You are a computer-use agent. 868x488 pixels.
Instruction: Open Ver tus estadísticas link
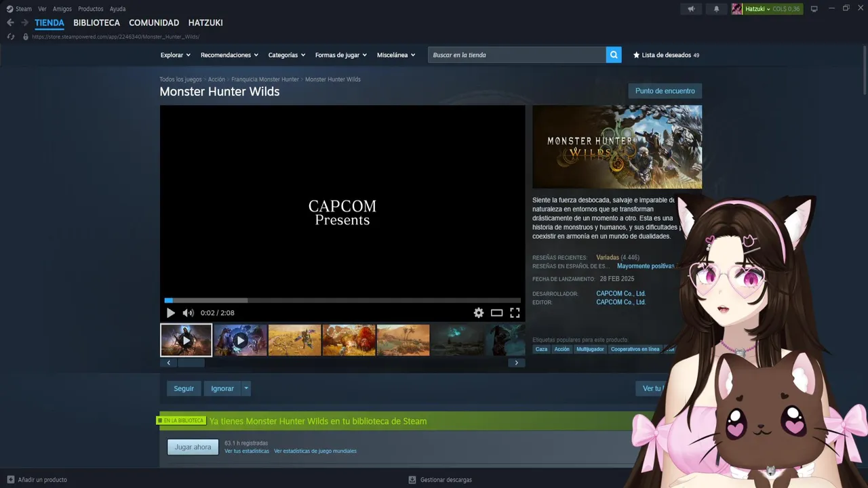[x=247, y=451]
